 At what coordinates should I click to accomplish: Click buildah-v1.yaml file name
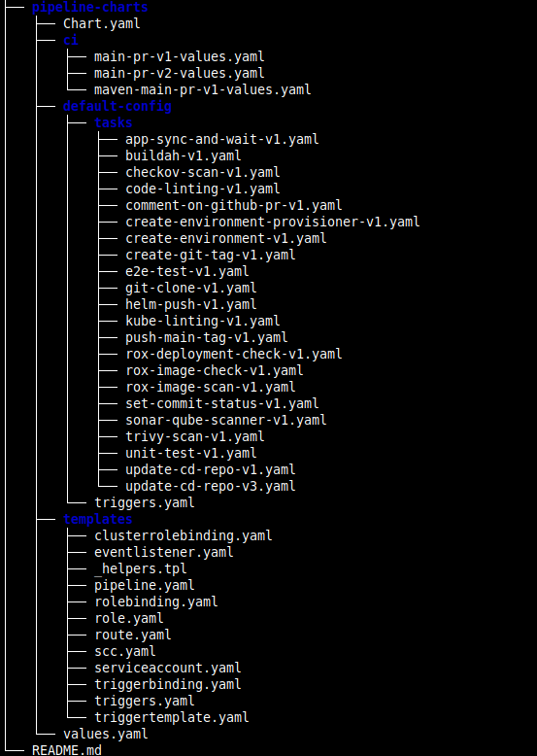183,155
